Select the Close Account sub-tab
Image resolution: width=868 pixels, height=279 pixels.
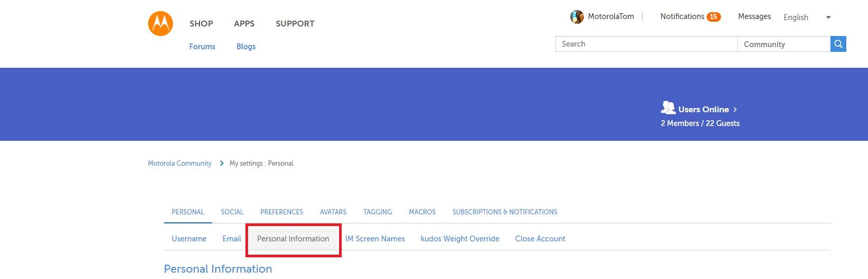(x=540, y=239)
